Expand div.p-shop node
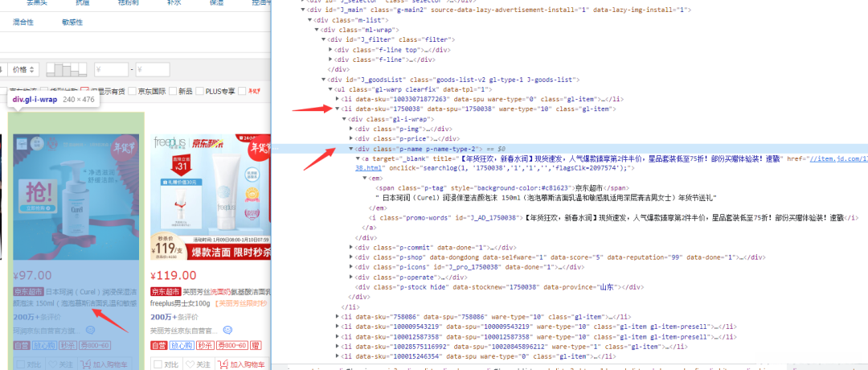The width and height of the screenshot is (868, 370). (x=351, y=257)
